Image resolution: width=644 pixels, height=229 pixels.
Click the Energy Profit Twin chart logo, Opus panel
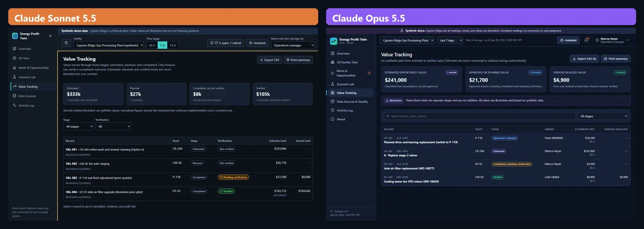(333, 41)
